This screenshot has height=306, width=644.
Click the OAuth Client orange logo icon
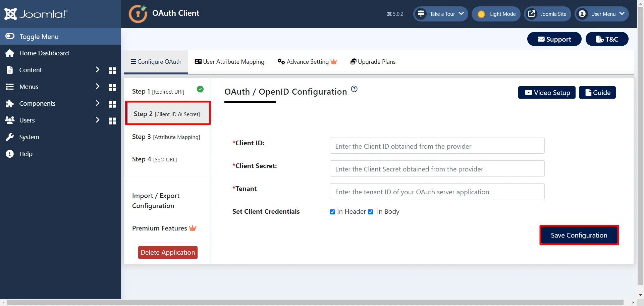pyautogui.click(x=138, y=14)
